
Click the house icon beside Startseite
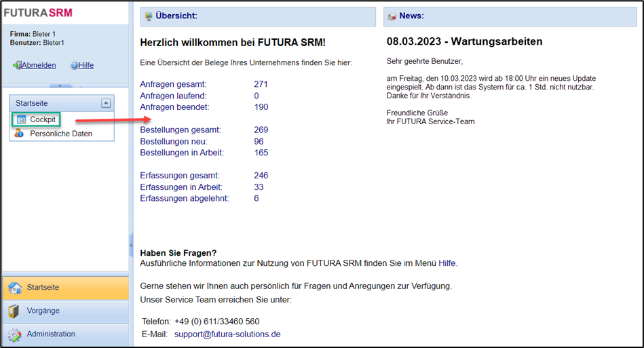(x=14, y=288)
